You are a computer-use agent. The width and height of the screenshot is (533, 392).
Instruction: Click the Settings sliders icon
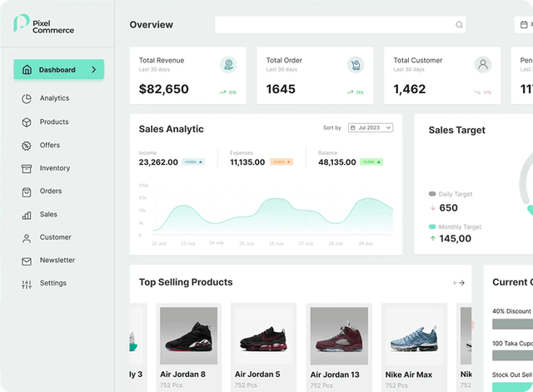pos(27,284)
